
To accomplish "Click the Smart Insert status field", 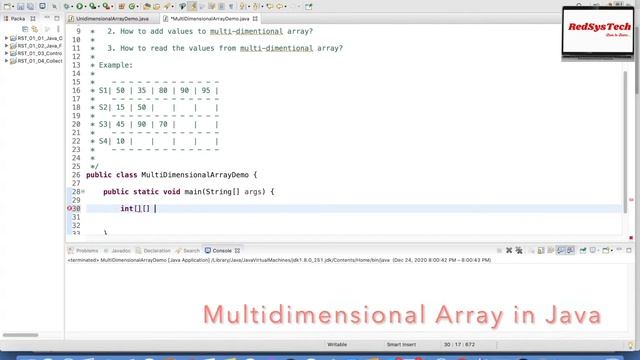I will click(401, 344).
